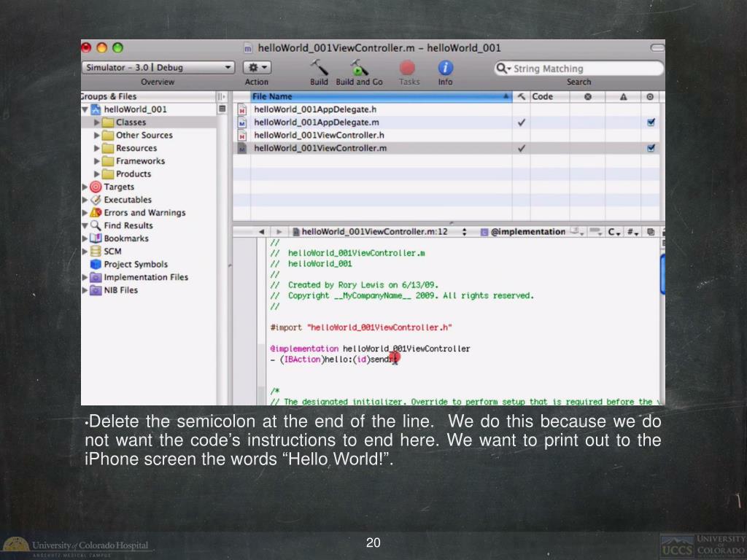Viewport: 747px width, 560px height.
Task: Select the Classes folder icon
Action: [108, 122]
